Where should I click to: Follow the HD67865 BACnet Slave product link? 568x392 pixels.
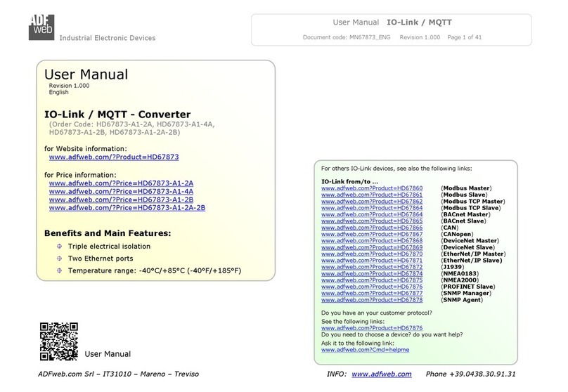(x=372, y=221)
